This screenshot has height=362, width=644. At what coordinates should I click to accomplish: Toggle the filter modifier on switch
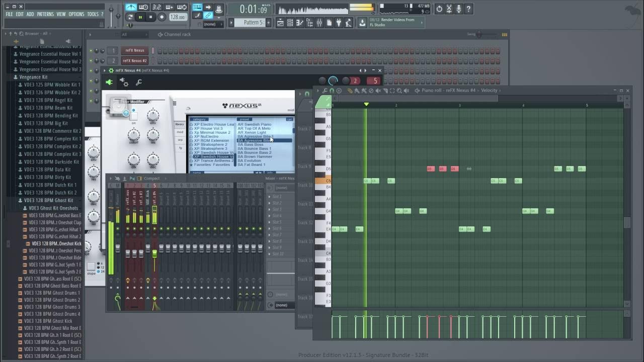[134, 116]
